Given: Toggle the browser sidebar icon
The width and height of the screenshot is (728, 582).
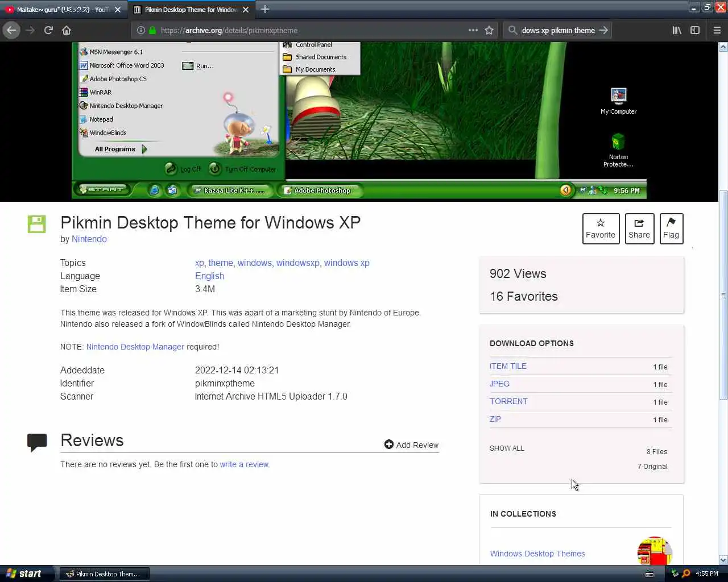Looking at the screenshot, I should tap(695, 30).
